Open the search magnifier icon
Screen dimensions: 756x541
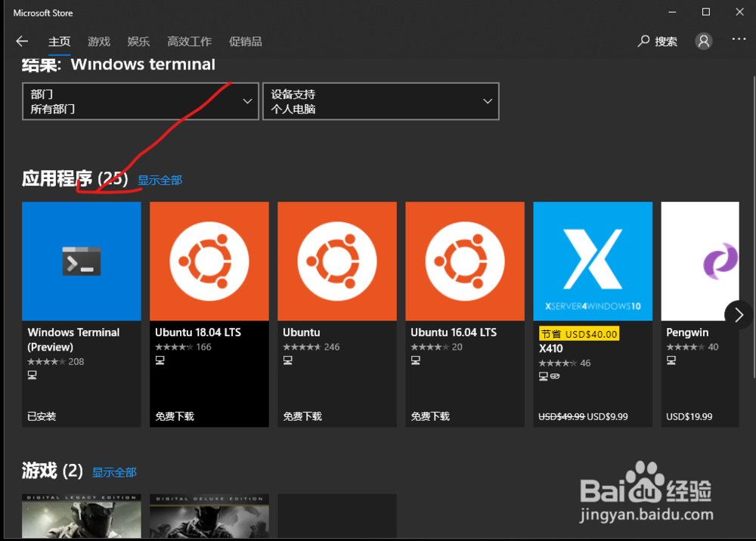click(643, 42)
